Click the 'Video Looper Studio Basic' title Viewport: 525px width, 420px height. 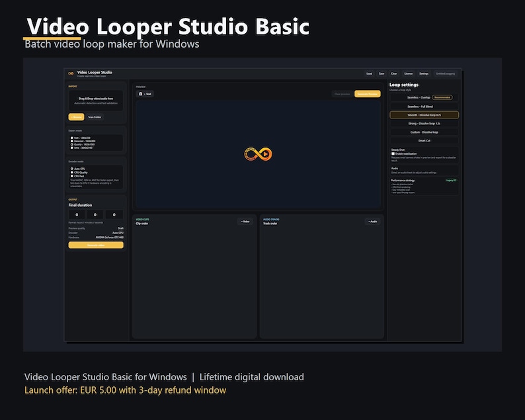pyautogui.click(x=168, y=26)
